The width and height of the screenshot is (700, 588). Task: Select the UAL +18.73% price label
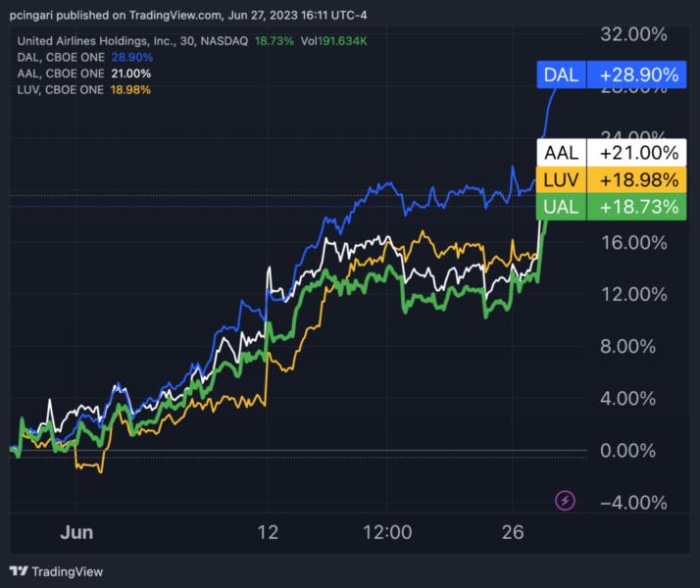pyautogui.click(x=611, y=207)
